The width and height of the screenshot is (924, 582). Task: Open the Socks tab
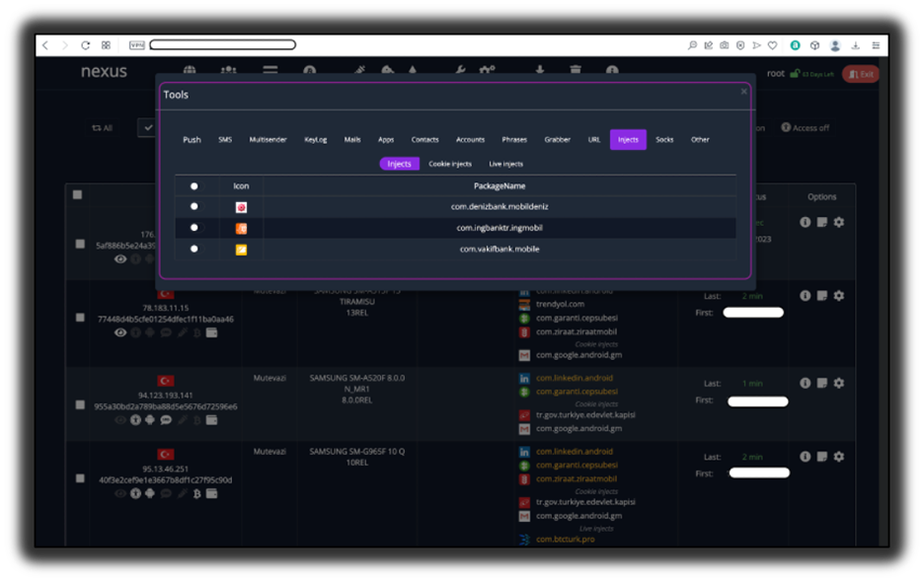pos(664,140)
